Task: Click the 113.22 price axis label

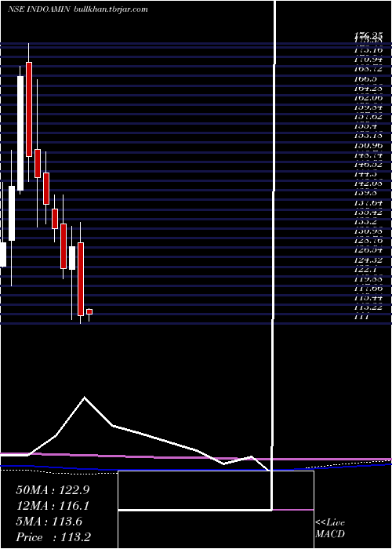Action: click(368, 307)
